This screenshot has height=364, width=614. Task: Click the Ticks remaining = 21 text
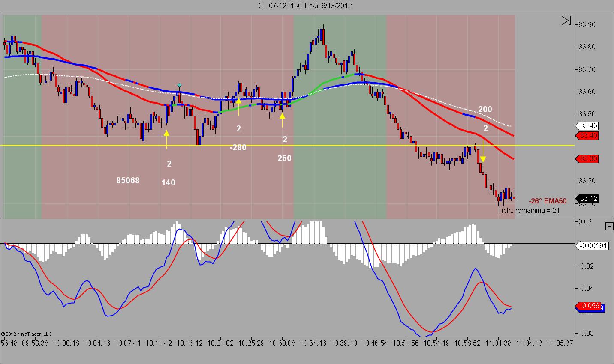[x=528, y=210]
